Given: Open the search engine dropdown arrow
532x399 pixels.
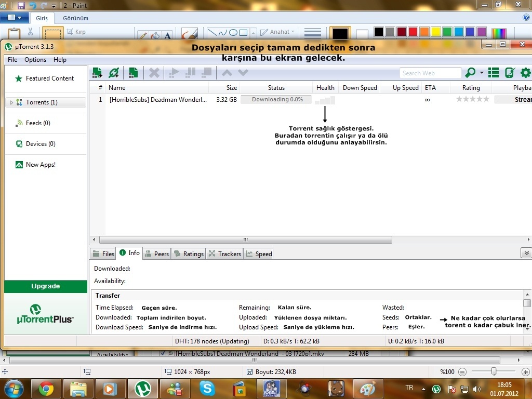Looking at the screenshot, I should point(482,73).
